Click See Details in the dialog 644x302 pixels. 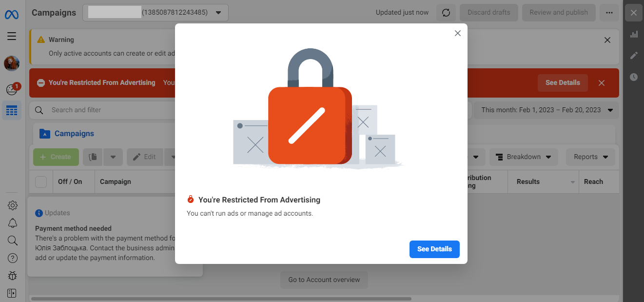click(434, 249)
